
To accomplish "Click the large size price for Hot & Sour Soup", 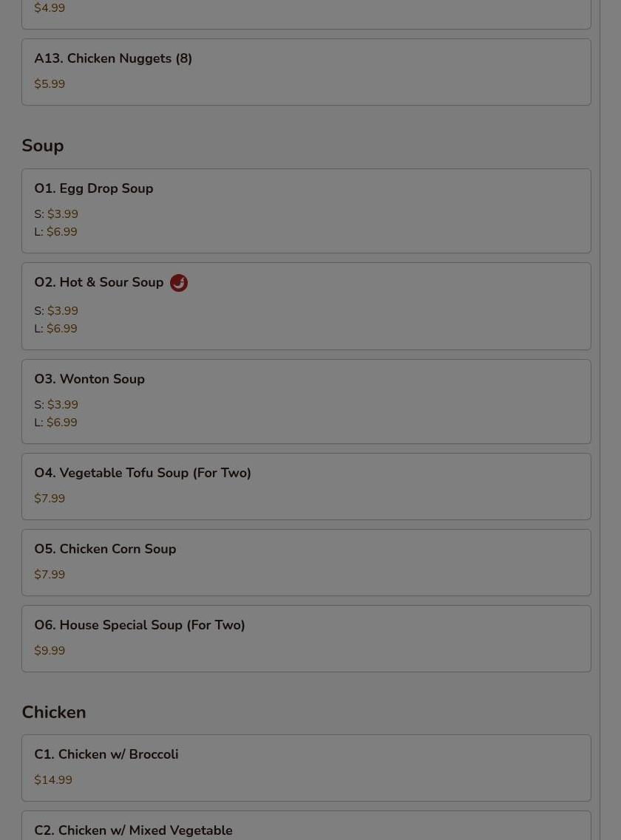I will (62, 329).
